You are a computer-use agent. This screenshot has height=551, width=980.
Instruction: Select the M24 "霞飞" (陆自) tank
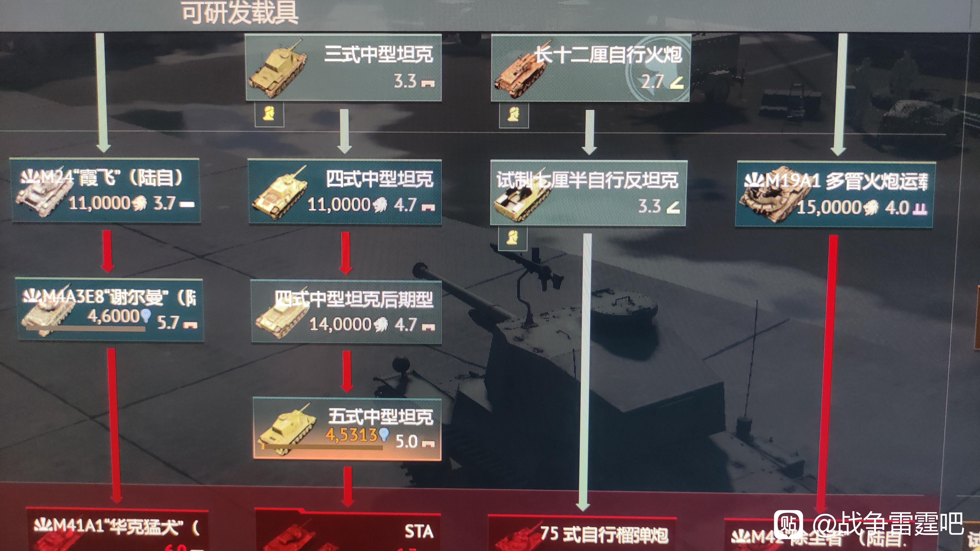[105, 190]
